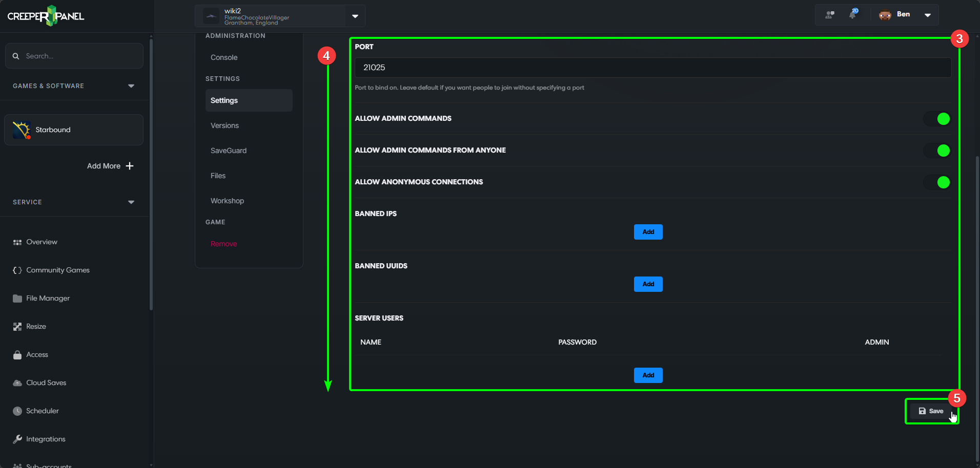The width and height of the screenshot is (980, 468).
Task: Click the File Manager folder icon
Action: coord(17,299)
